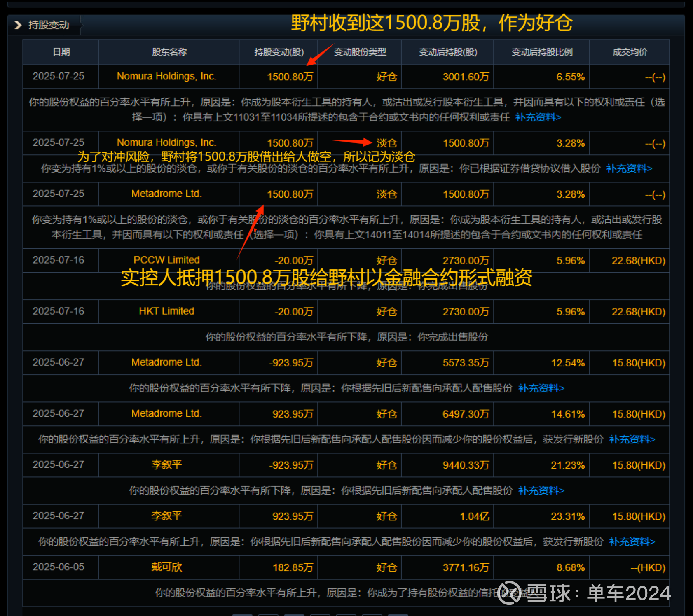This screenshot has width=693, height=616.
Task: Click the 2025-06-05 date cell
Action: [59, 567]
